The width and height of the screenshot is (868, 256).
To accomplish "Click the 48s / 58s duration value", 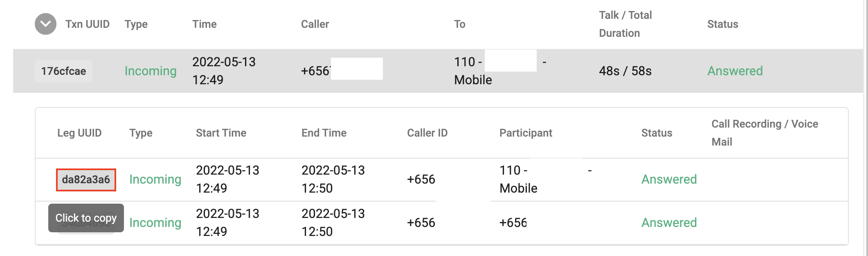I will (625, 71).
